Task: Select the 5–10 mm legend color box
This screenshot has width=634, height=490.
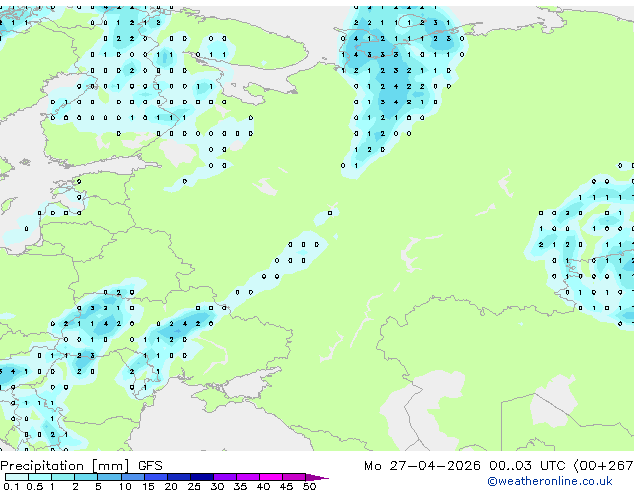Action: (109, 477)
